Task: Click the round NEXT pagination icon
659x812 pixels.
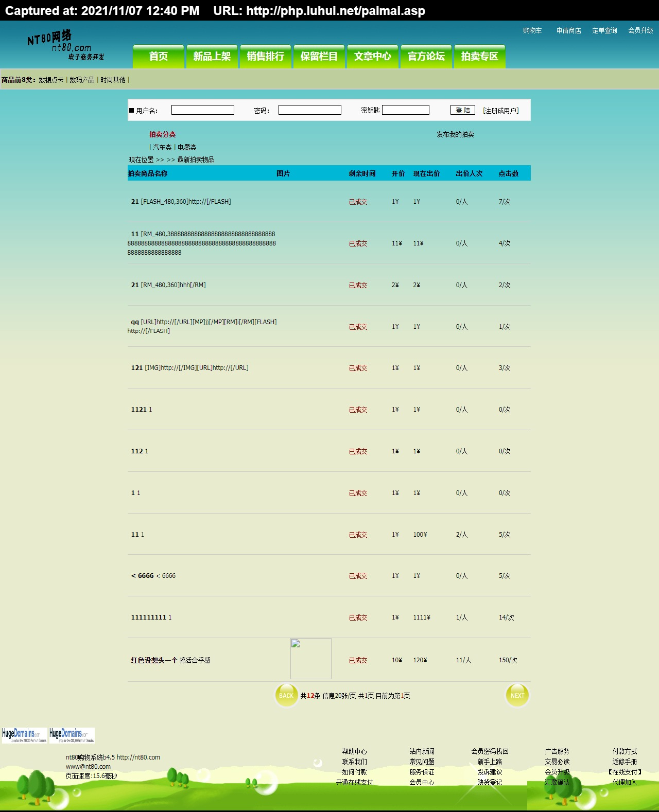Action: point(517,695)
